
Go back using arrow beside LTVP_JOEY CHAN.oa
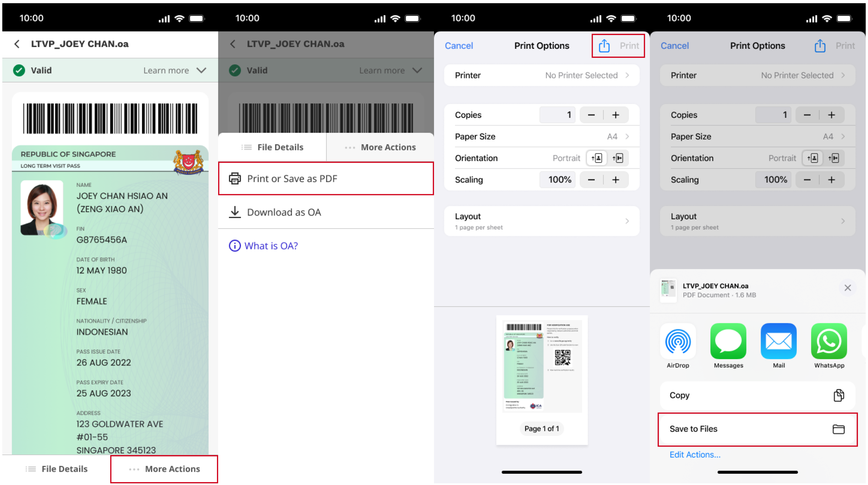[17, 44]
